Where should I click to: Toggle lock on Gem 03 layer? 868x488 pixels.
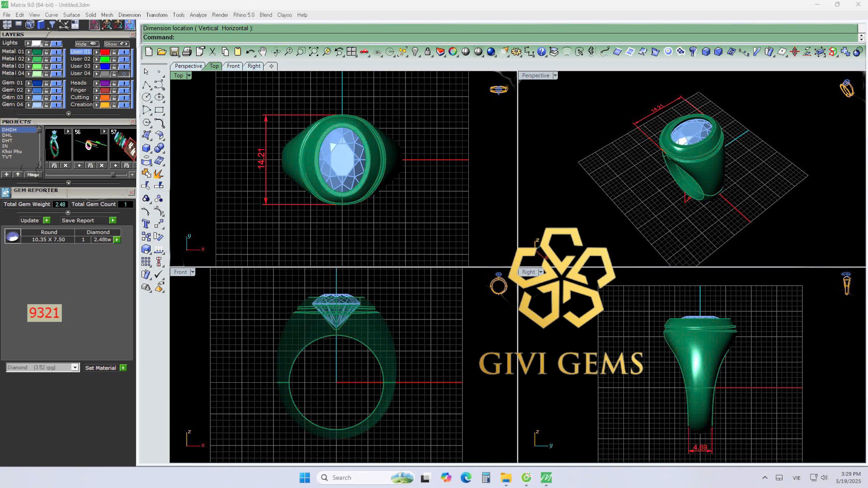point(46,98)
